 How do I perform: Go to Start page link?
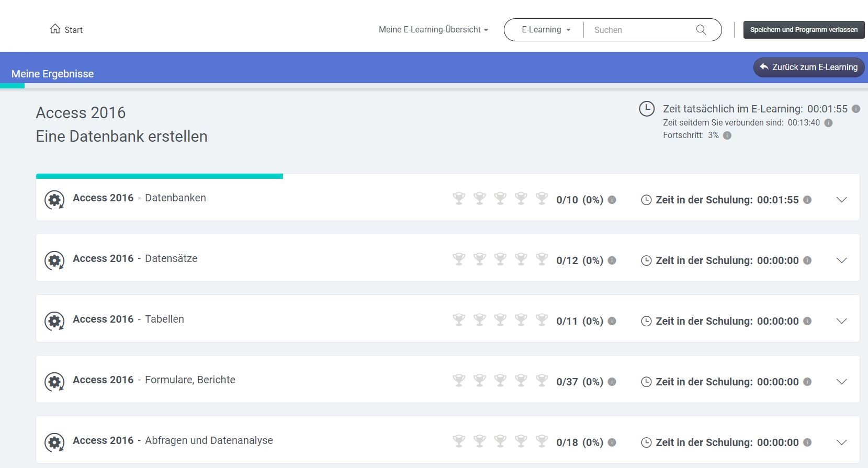66,30
